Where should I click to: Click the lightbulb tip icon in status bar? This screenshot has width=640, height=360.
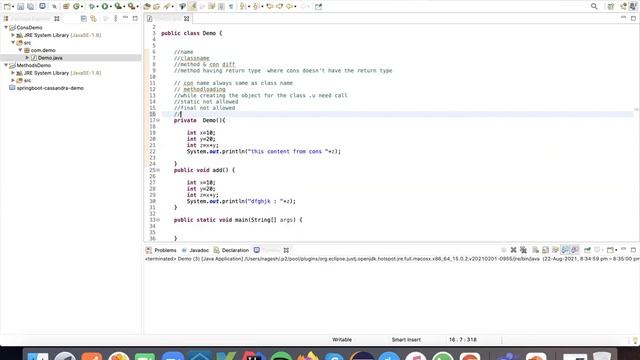click(x=635, y=340)
